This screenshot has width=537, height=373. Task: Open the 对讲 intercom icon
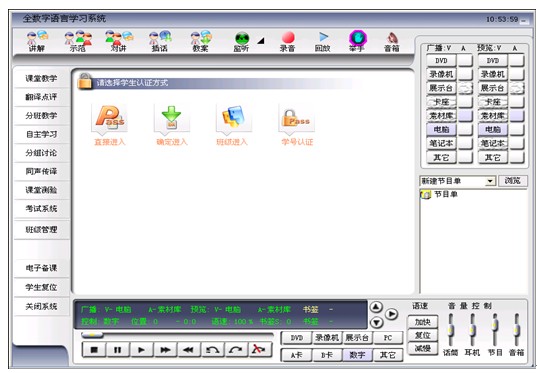(119, 38)
